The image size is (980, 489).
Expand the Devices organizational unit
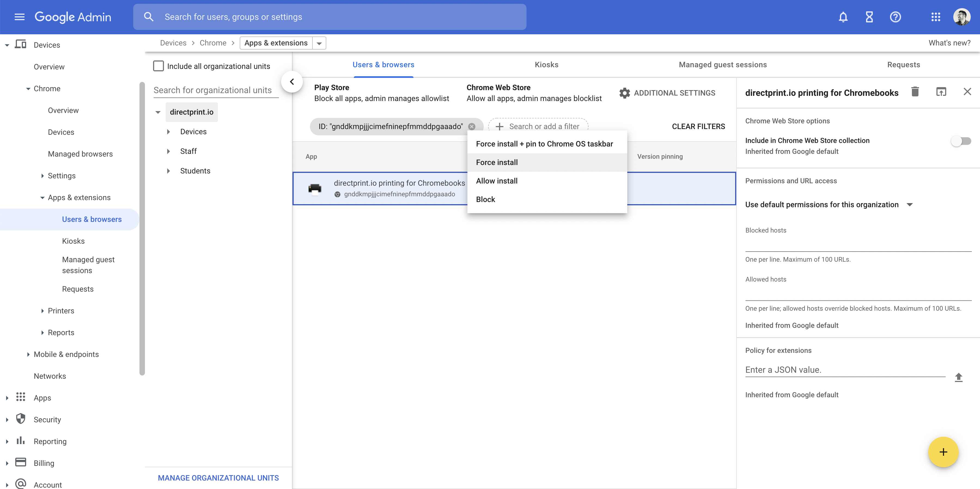(x=168, y=132)
